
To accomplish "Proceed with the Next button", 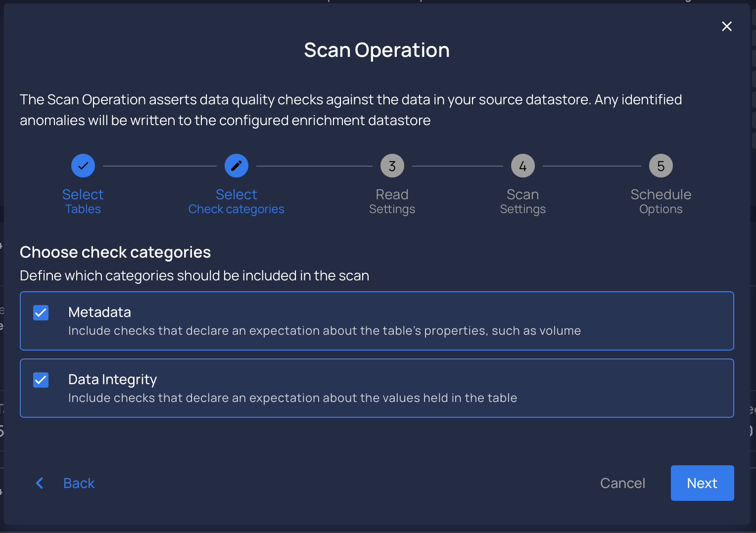I will (x=702, y=483).
